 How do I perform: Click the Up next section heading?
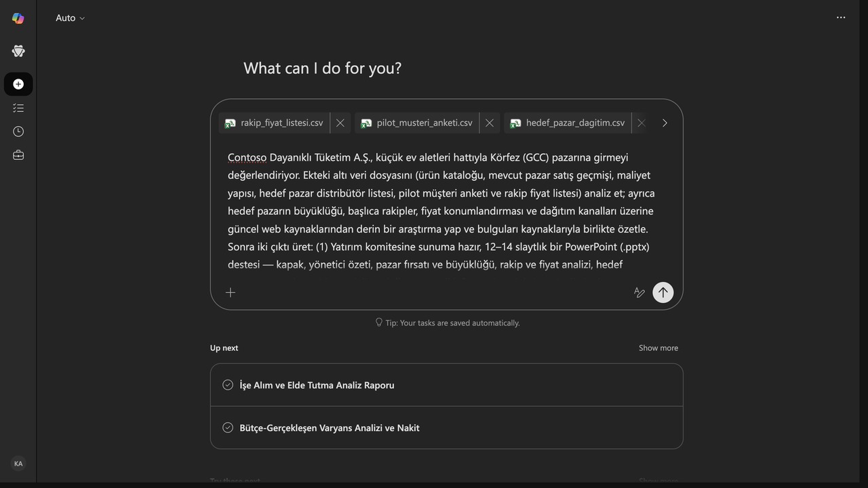pos(224,348)
